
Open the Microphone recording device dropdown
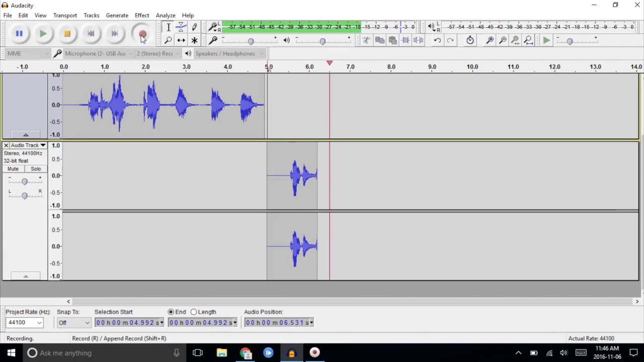tap(98, 53)
